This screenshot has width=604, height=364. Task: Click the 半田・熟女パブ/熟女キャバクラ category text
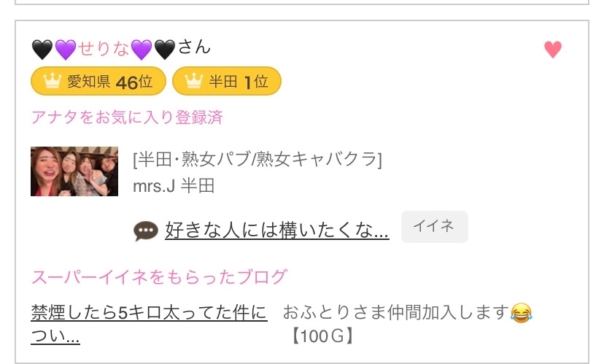258,159
